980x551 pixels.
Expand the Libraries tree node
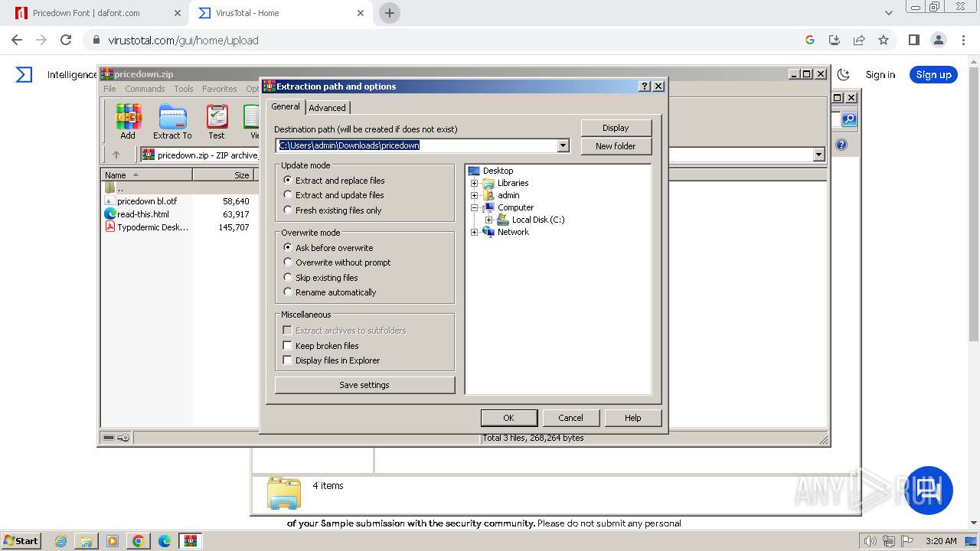[x=474, y=183]
